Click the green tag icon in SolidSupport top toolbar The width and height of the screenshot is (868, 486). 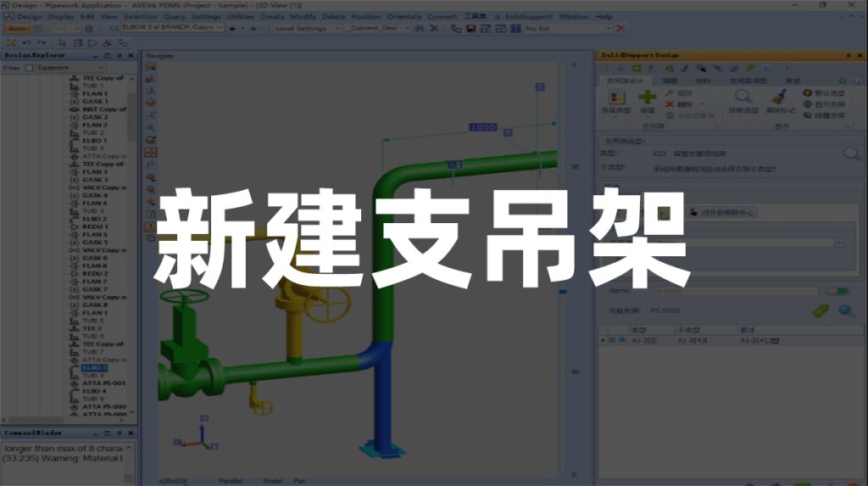(749, 68)
